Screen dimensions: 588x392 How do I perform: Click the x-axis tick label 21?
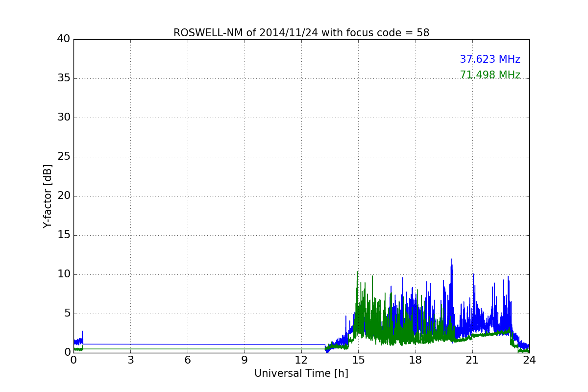[472, 360]
